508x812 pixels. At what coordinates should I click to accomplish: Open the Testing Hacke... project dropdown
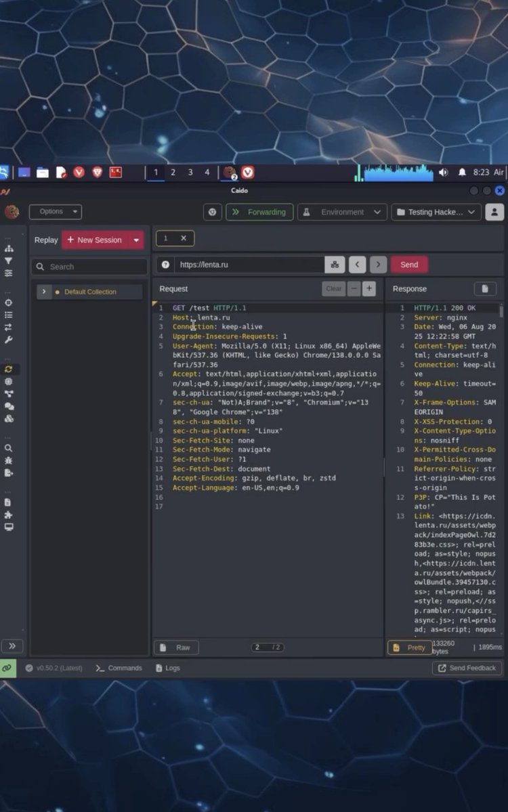coord(436,212)
